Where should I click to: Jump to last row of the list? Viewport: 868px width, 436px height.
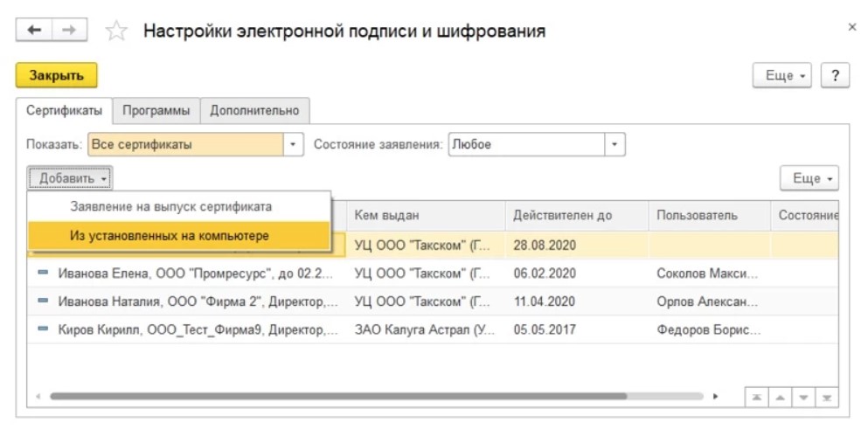click(826, 397)
